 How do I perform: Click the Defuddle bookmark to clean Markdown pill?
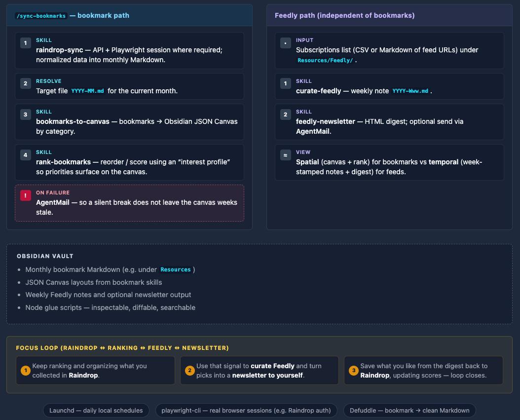[x=409, y=411]
